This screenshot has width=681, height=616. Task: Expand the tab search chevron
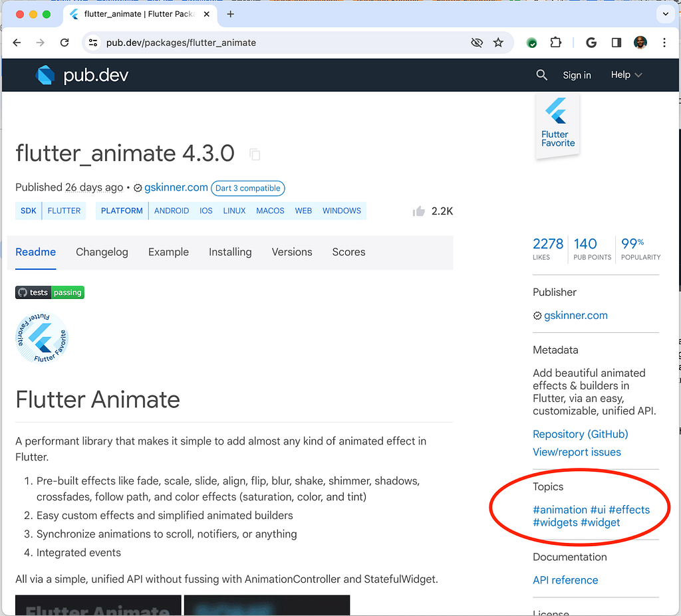pyautogui.click(x=665, y=14)
